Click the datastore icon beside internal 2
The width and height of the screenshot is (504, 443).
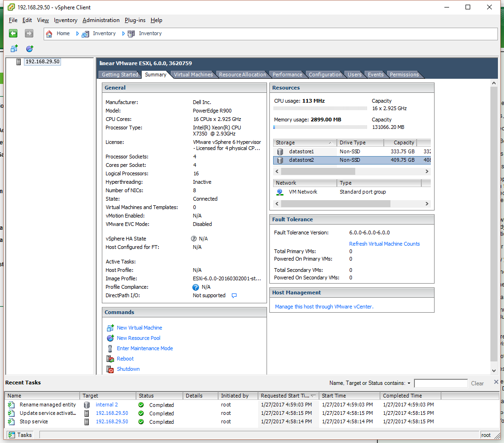pyautogui.click(x=87, y=405)
